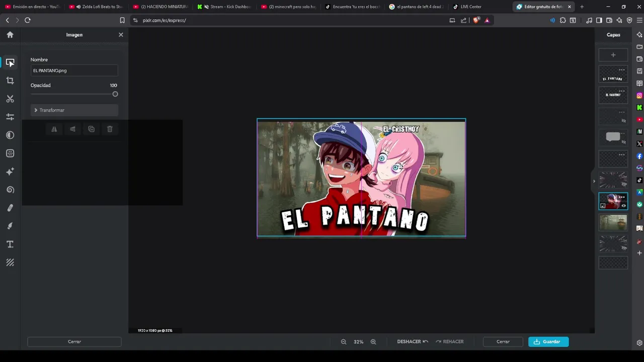The width and height of the screenshot is (644, 362).
Task: Open options menu of EL PANTANO layer
Action: (x=622, y=70)
